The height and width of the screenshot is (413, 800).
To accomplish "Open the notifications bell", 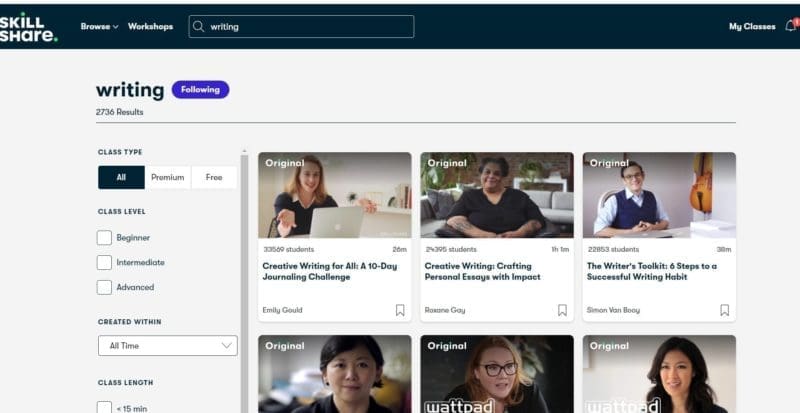I will pyautogui.click(x=791, y=26).
